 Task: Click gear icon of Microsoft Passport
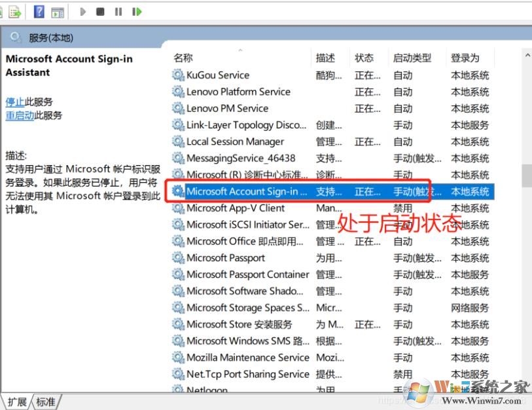click(x=178, y=258)
